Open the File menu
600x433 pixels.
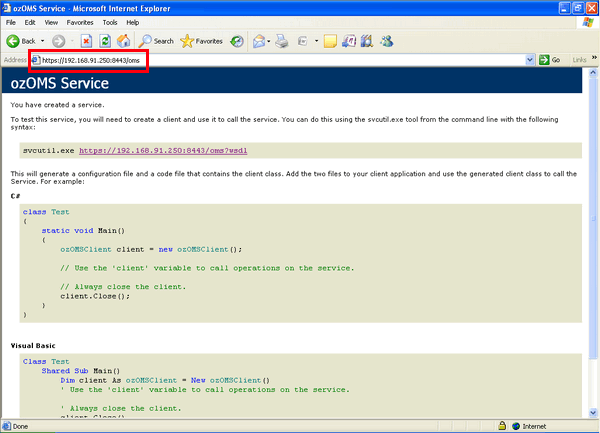(x=11, y=23)
